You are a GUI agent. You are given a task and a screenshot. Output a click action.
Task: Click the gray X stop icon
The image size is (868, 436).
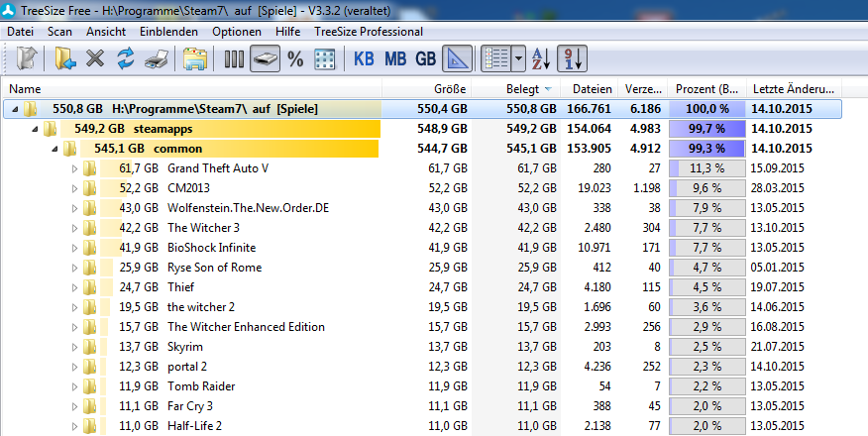pyautogui.click(x=95, y=58)
